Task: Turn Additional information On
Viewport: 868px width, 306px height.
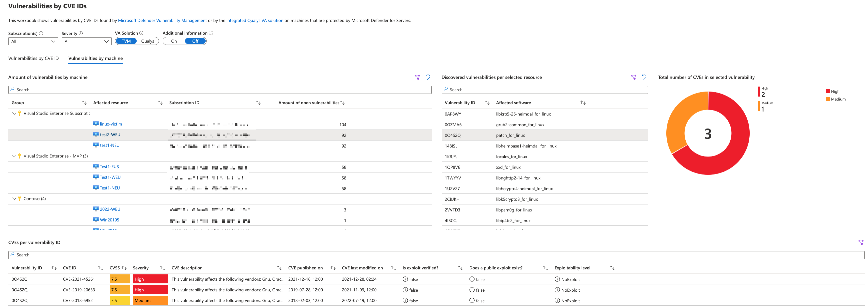Action: coord(174,41)
